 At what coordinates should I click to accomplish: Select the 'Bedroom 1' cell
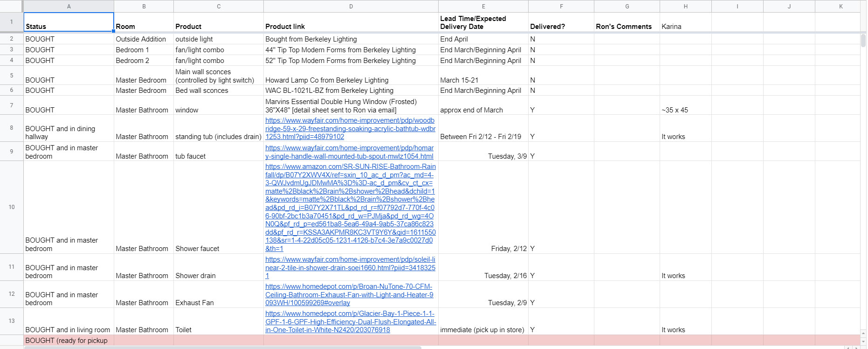click(144, 50)
